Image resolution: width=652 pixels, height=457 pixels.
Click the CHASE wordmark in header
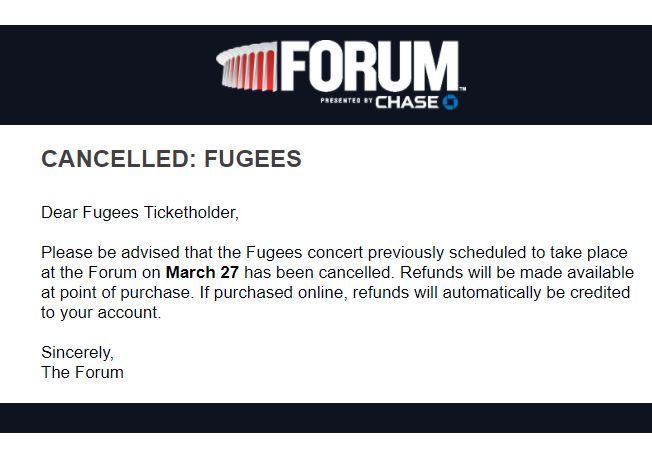click(406, 102)
